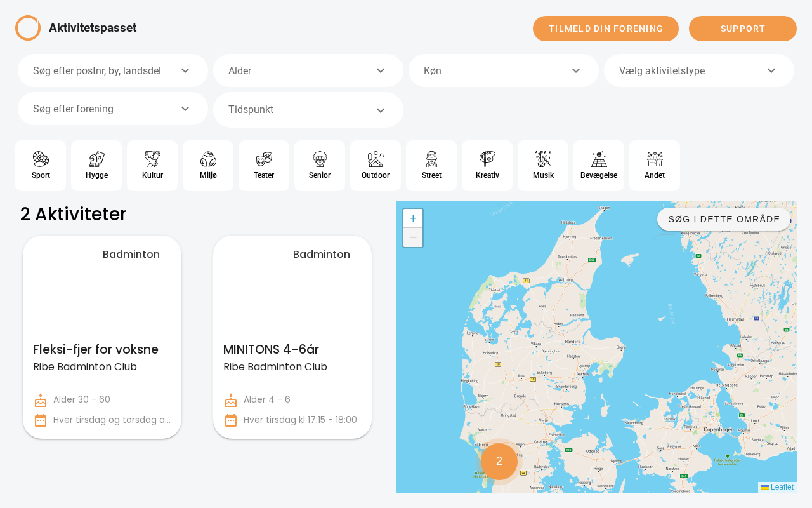Expand the Køn dropdown
This screenshot has height=508, width=812.
pyautogui.click(x=504, y=70)
